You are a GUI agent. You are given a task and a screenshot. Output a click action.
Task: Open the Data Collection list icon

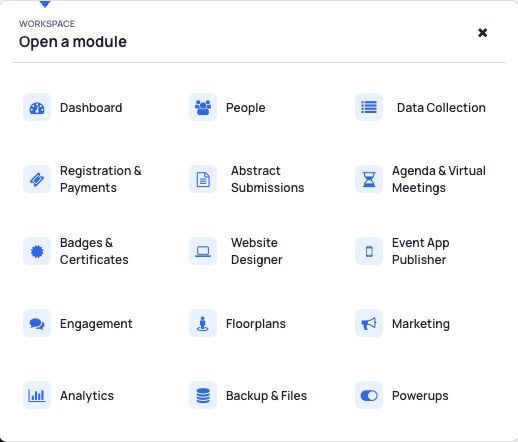point(369,108)
